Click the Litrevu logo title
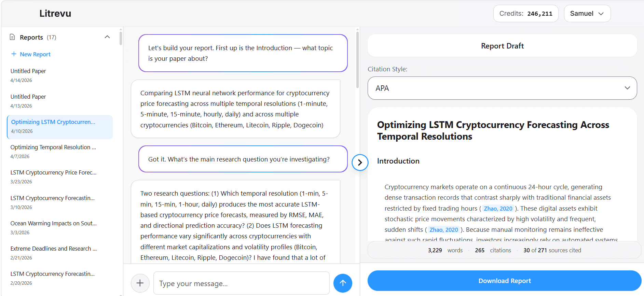 click(x=55, y=13)
